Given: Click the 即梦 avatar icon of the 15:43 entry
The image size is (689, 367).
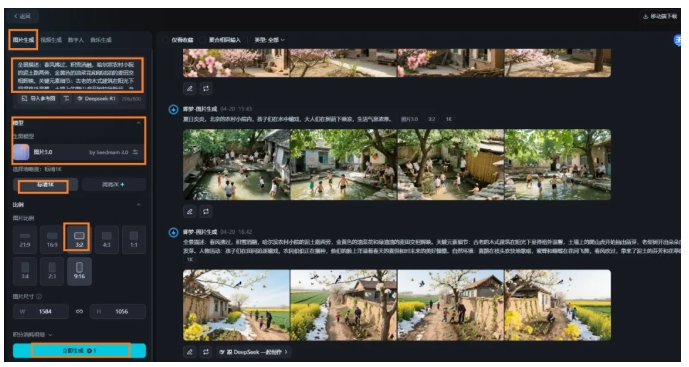Looking at the screenshot, I should 174,109.
